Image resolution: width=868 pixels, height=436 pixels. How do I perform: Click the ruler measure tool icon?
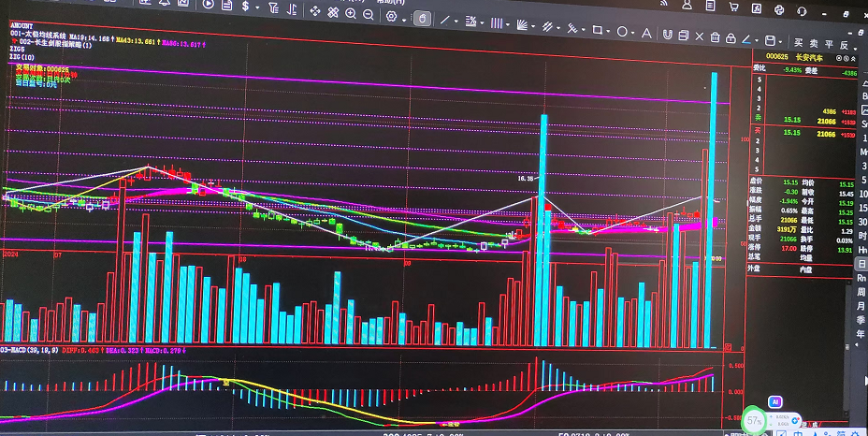click(x=333, y=12)
